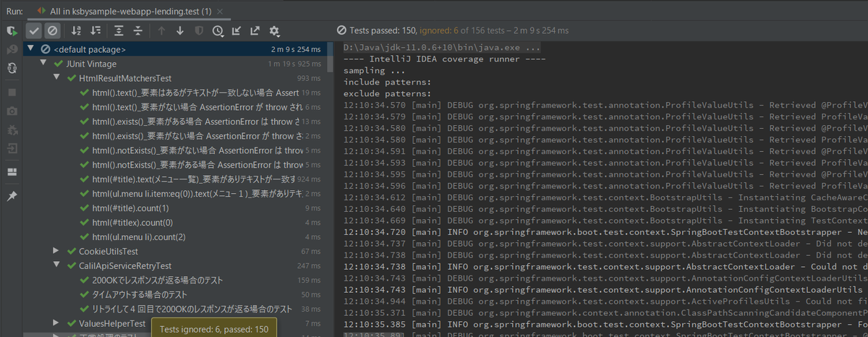Image resolution: width=868 pixels, height=337 pixels.
Task: Click 'exclude patterns:' console line
Action: [387, 94]
